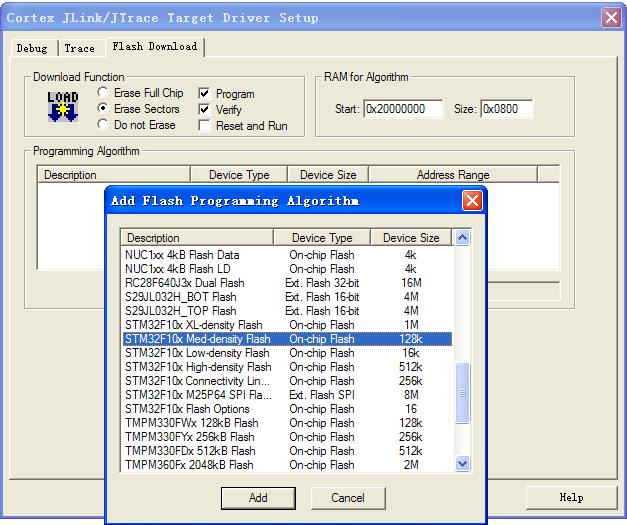The width and height of the screenshot is (627, 525).
Task: Click the algorithm list scroll down arrow
Action: point(463,464)
